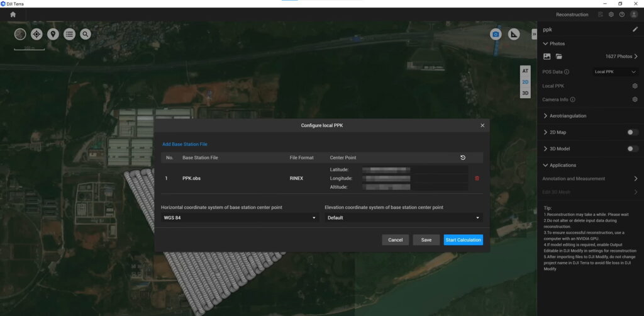Center map with locate target icon
The image size is (644, 316).
click(x=36, y=34)
